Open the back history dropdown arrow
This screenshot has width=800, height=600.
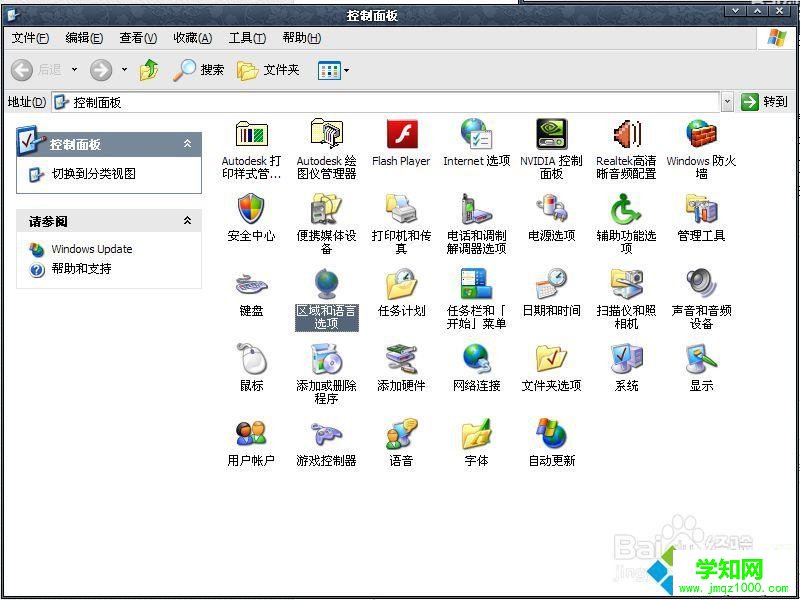74,70
